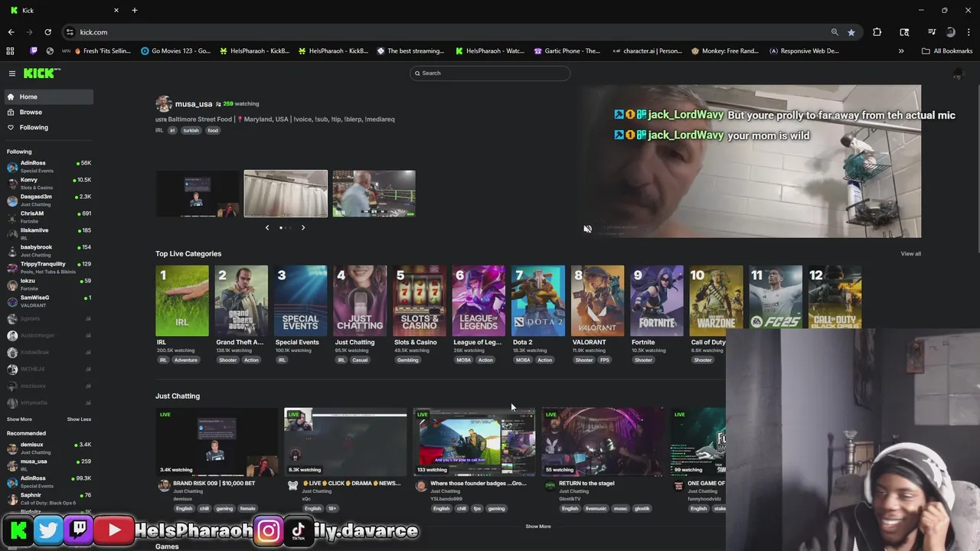Open TrippyTranquility in Following list
Image resolution: width=980 pixels, height=551 pixels.
[47, 267]
